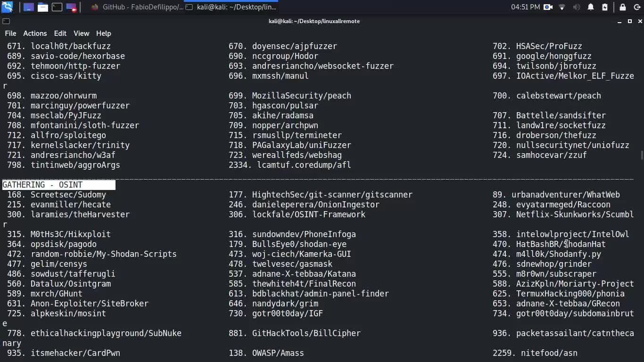This screenshot has height=362, width=644.
Task: Click the screen recording camera tray icon
Action: [548, 7]
